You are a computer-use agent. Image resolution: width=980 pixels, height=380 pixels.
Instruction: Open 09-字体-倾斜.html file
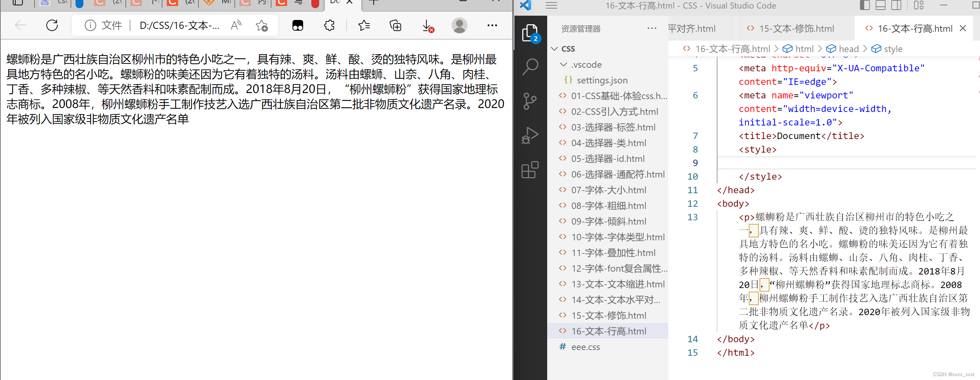coord(607,222)
